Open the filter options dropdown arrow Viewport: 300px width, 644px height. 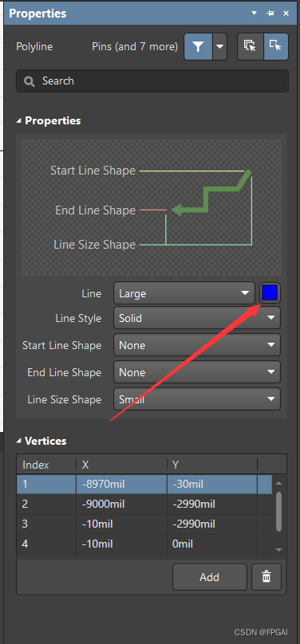[x=220, y=47]
